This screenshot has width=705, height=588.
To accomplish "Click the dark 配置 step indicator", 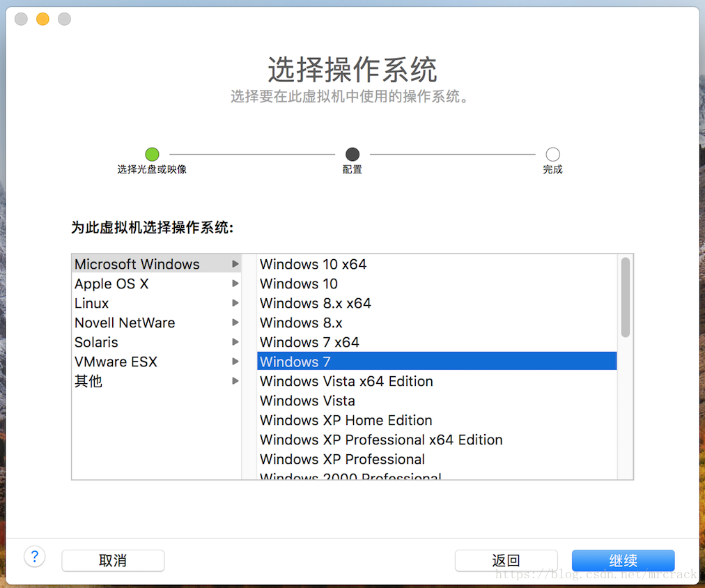I will point(352,154).
